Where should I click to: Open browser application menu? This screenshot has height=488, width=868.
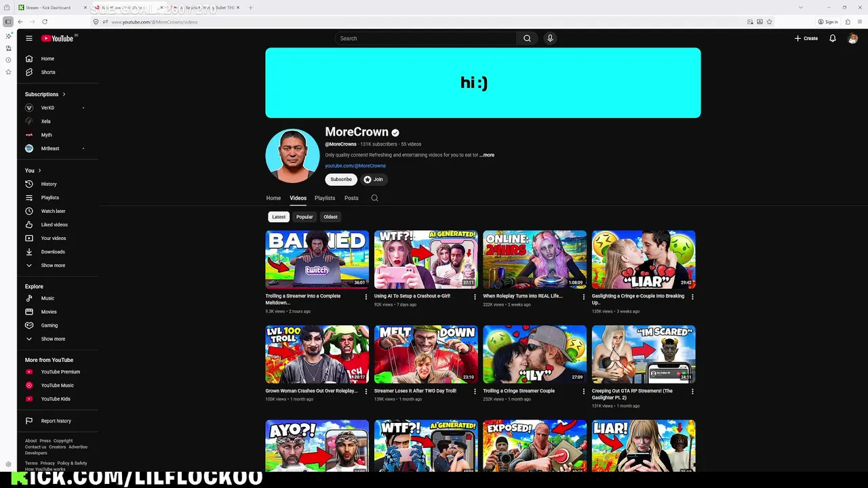(859, 22)
